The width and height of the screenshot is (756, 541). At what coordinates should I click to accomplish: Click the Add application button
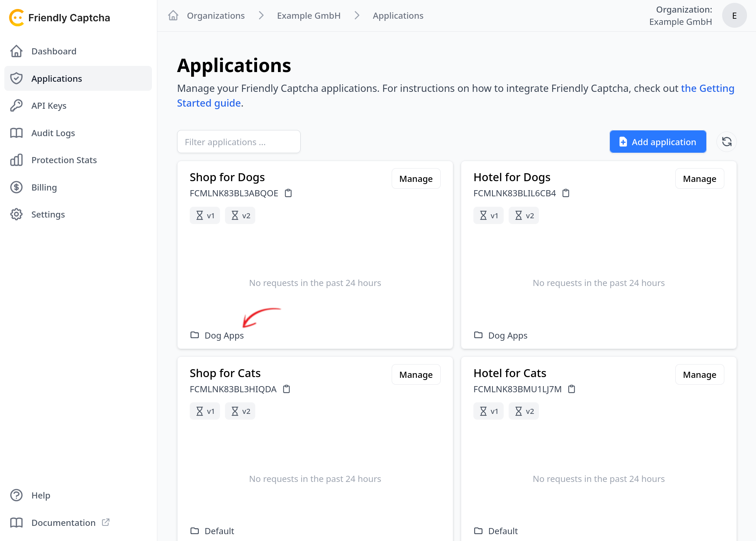click(658, 142)
